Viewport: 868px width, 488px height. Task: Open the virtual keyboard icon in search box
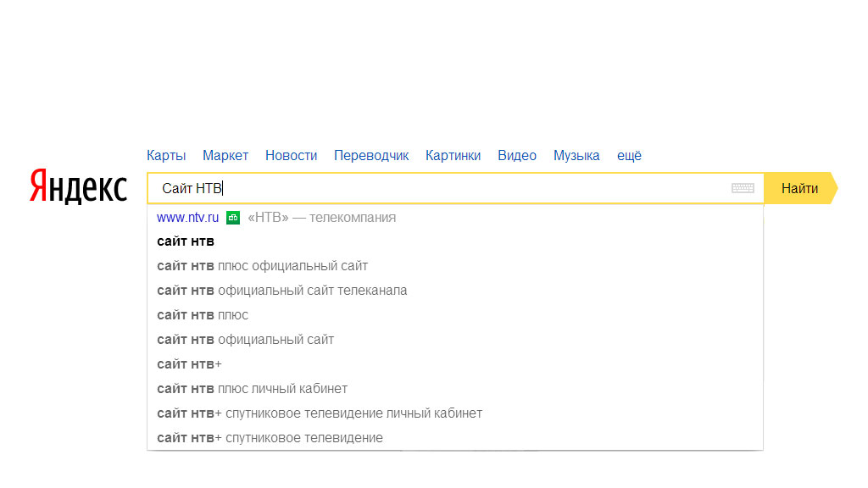pyautogui.click(x=743, y=188)
